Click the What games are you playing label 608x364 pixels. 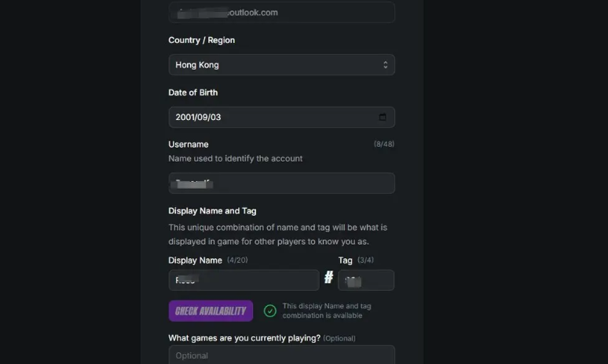pyautogui.click(x=244, y=338)
